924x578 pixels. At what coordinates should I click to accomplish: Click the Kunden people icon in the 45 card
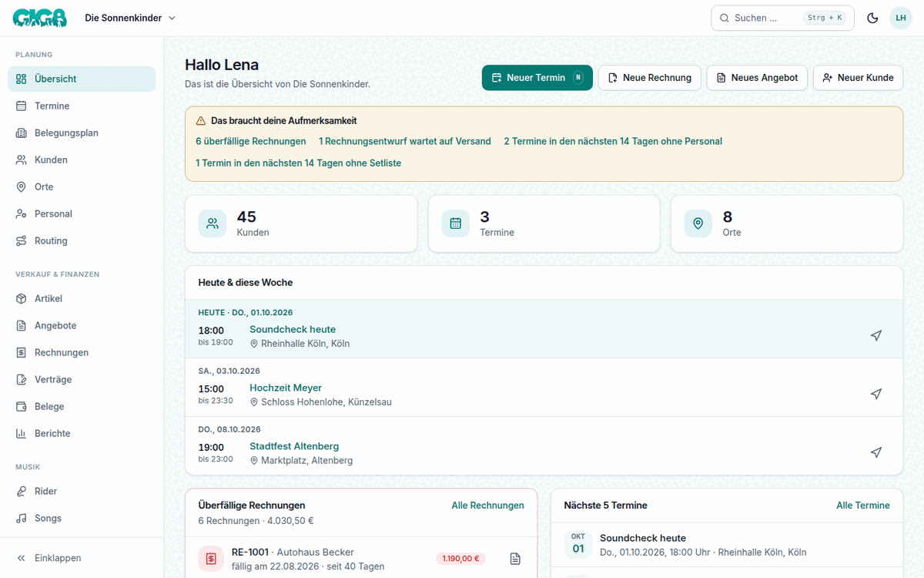point(213,223)
